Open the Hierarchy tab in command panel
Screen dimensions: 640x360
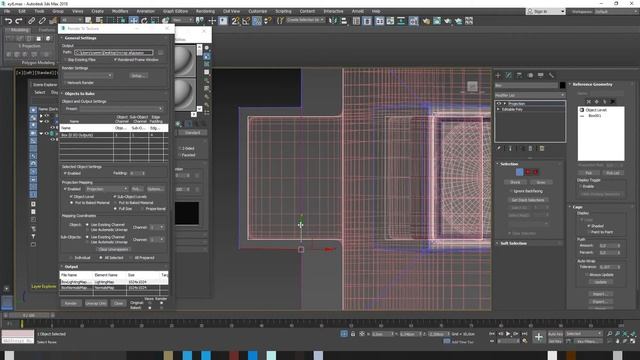519,75
